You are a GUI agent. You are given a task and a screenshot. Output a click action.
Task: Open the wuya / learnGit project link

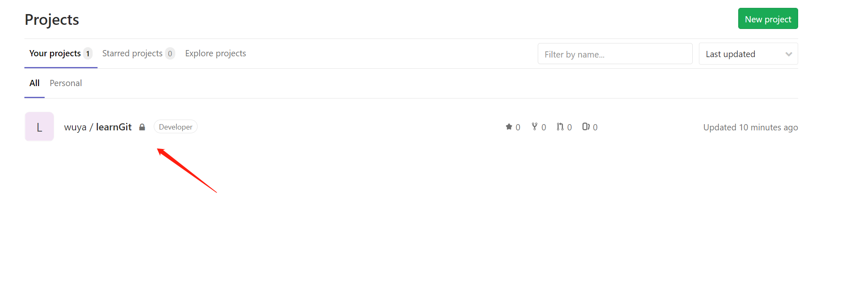(x=98, y=127)
